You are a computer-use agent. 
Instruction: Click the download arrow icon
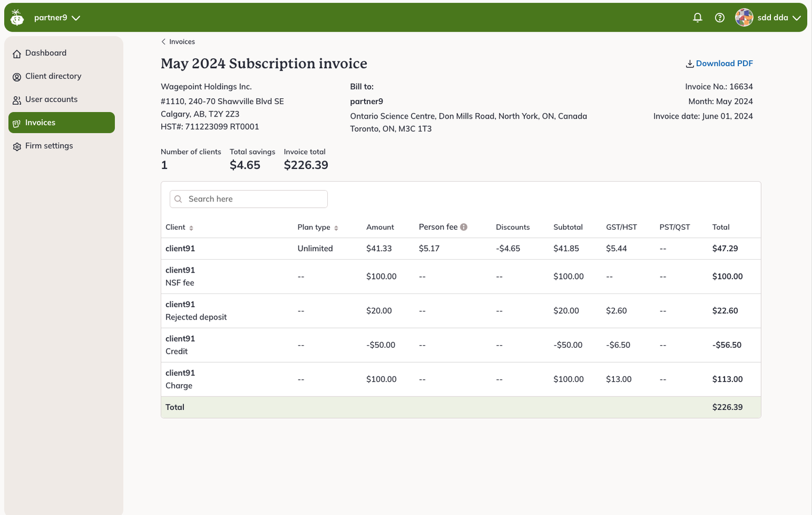(x=690, y=64)
